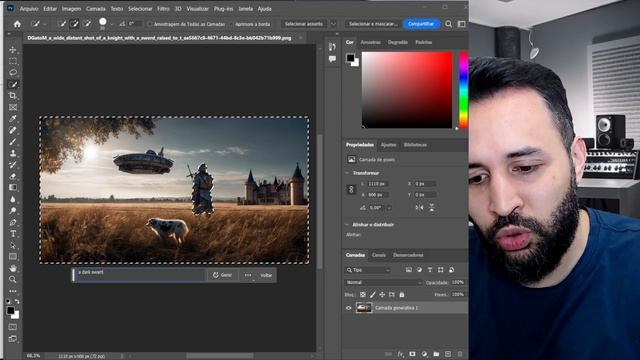Open the Opacidade dropdown value
Image resolution: width=640 pixels, height=360 pixels.
(x=458, y=282)
